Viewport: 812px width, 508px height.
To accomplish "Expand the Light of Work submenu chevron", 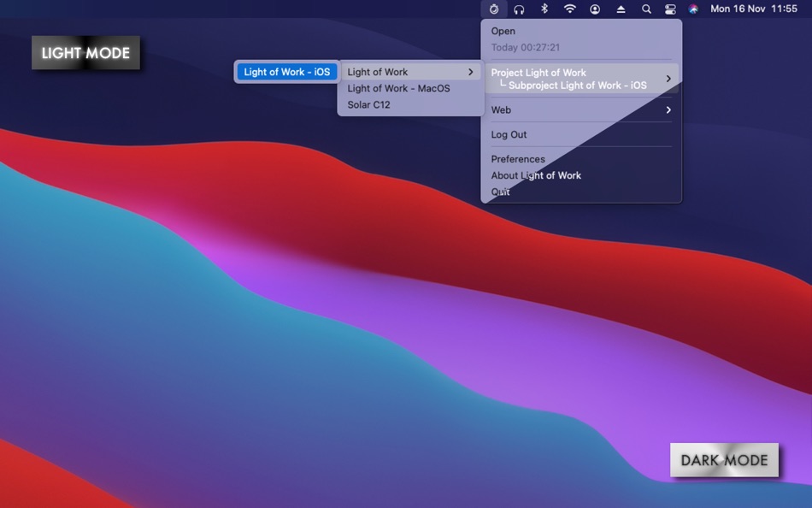I will tap(471, 72).
